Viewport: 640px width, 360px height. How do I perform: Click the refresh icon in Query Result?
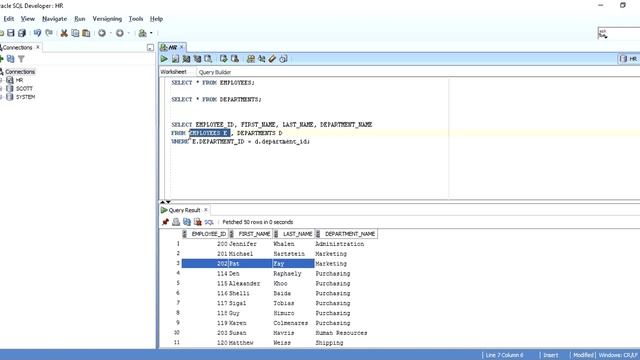[187, 222]
